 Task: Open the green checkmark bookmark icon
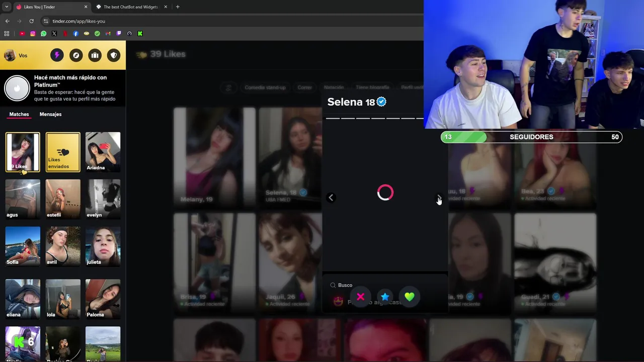point(97,34)
